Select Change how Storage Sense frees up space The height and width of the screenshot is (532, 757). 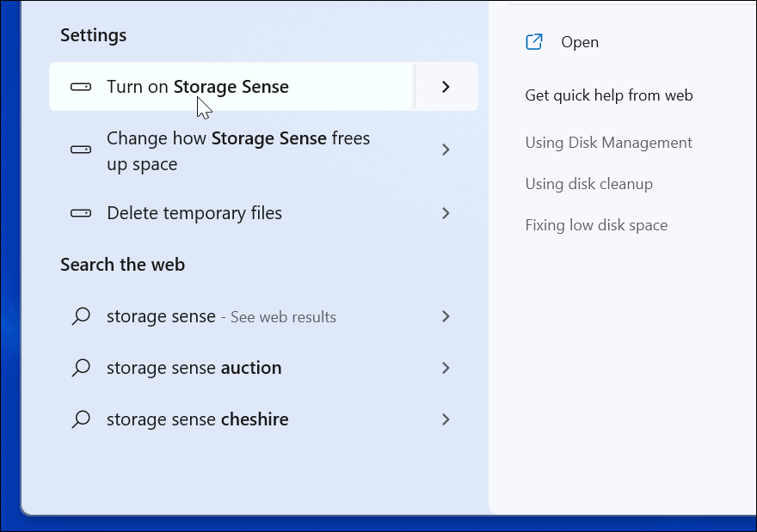238,150
